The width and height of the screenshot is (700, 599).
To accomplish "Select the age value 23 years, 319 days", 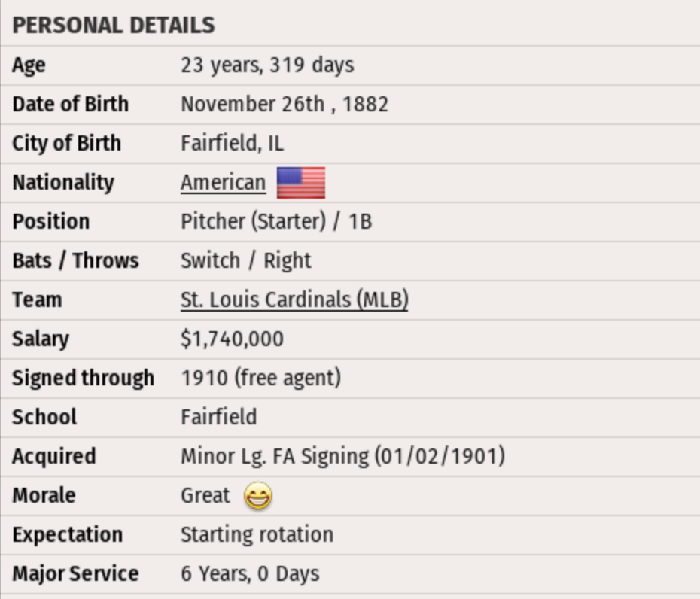I will pos(267,65).
